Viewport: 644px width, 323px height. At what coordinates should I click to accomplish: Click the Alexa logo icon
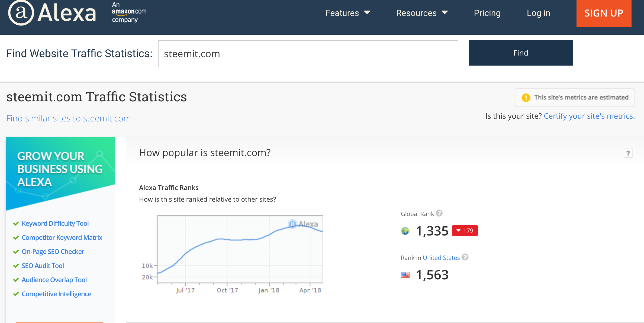21,13
